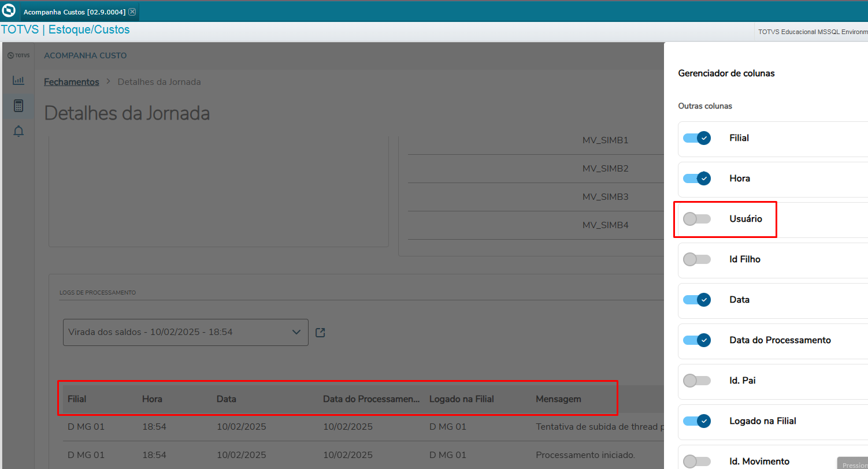Toggle the Data column switch

point(697,300)
